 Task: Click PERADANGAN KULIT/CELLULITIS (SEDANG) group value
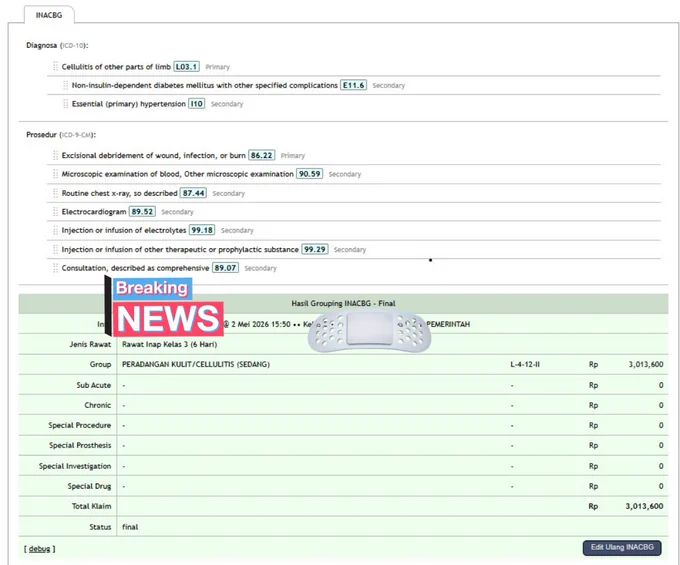point(196,365)
